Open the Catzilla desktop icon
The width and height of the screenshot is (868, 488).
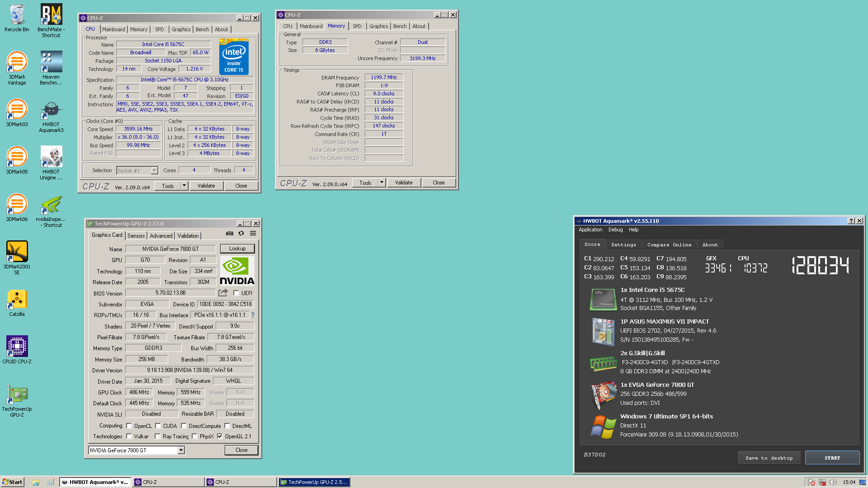[x=17, y=302]
